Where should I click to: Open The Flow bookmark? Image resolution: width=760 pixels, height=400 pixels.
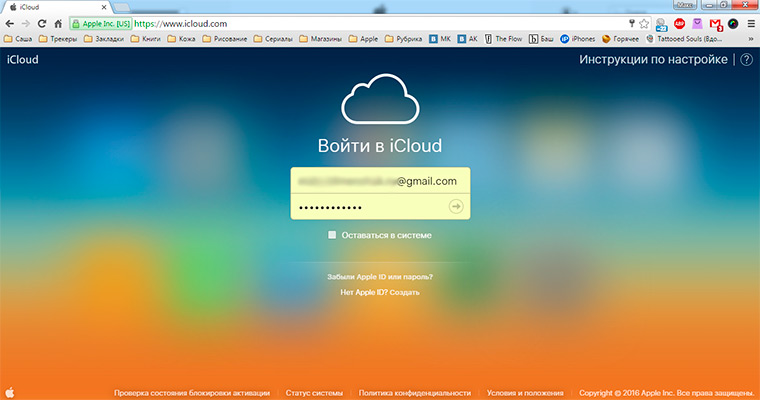tap(504, 39)
